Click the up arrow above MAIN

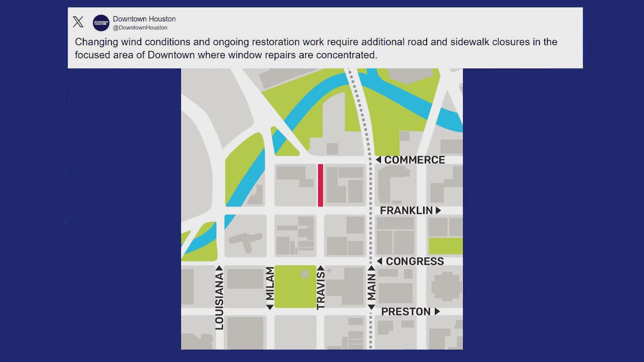(x=371, y=268)
